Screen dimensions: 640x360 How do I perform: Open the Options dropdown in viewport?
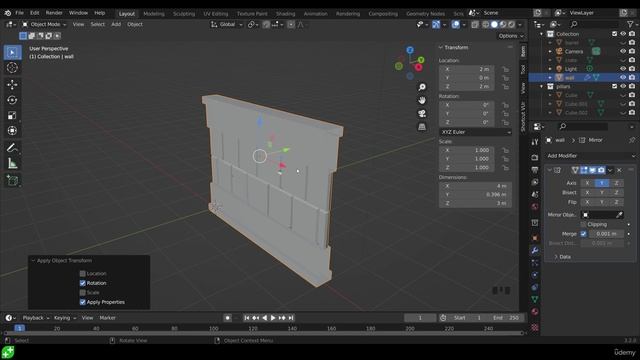coord(511,36)
